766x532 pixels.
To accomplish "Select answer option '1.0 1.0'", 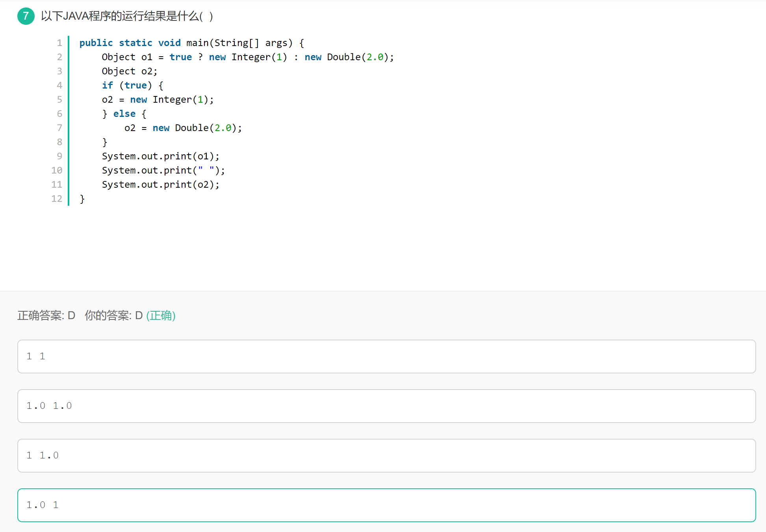I will click(x=386, y=406).
